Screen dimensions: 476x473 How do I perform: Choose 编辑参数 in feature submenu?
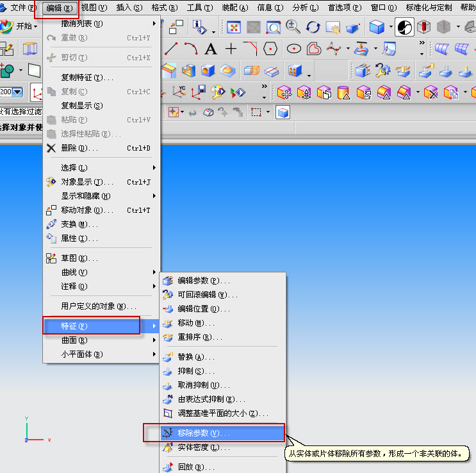point(223,281)
